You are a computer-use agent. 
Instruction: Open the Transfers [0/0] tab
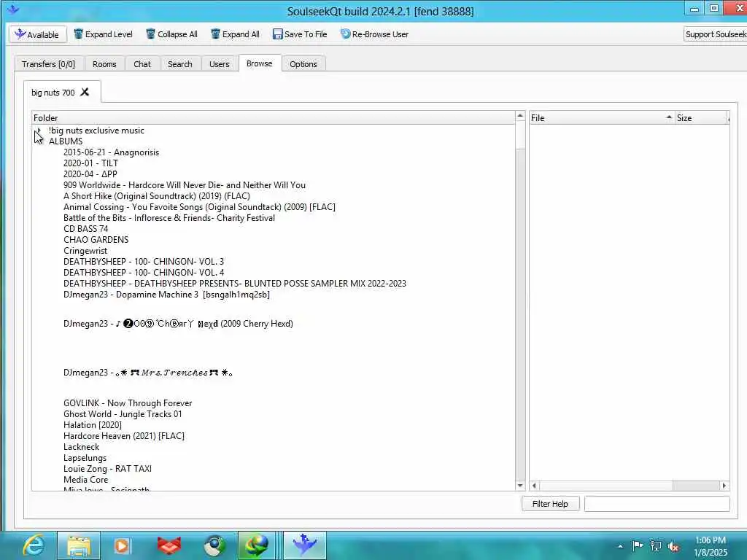[x=49, y=64]
